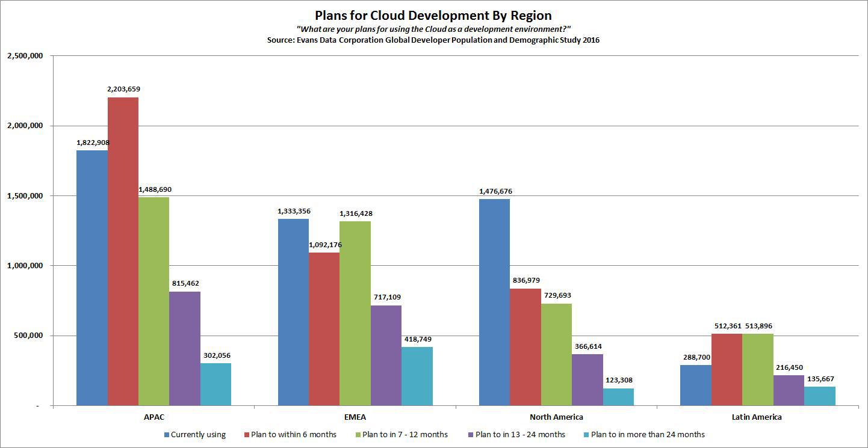Select the North America teal bar labeled 123,308
The image size is (868, 448).
[618, 397]
